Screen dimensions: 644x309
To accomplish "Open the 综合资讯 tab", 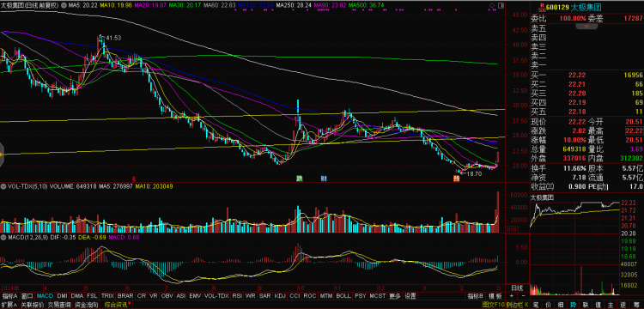I will tap(117, 305).
